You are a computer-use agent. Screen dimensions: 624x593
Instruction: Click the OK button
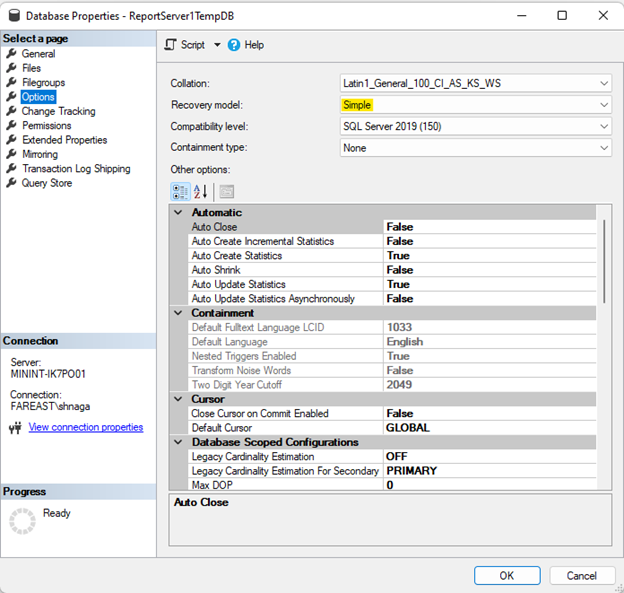(507, 575)
